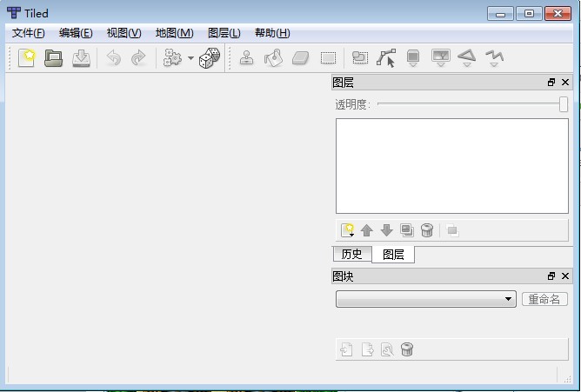Float the 图层 panel with undock button
This screenshot has width=581, height=392.
point(551,83)
